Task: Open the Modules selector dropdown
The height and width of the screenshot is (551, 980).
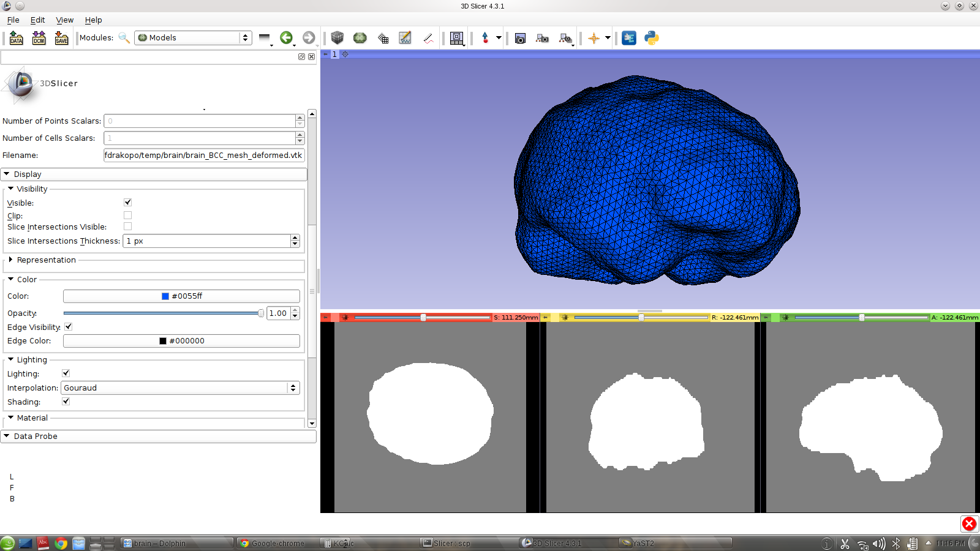Action: [193, 38]
